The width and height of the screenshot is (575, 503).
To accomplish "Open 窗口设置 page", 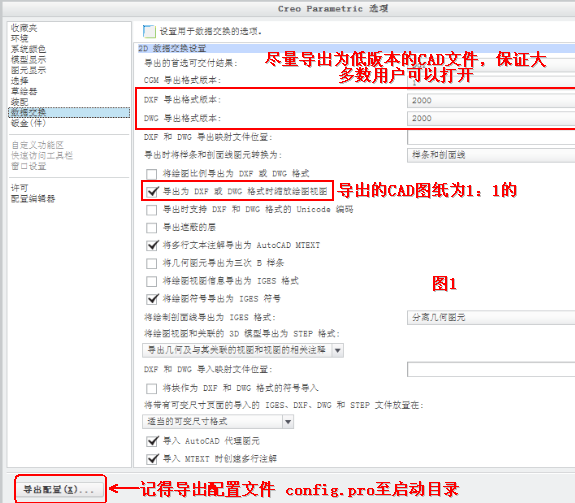I will (28, 166).
